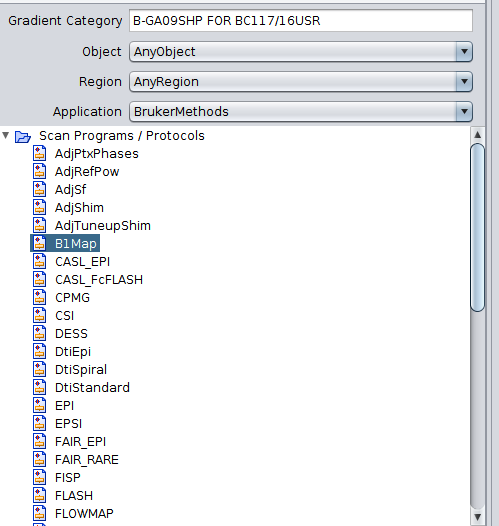The image size is (499, 526).
Task: Click the FLASH protocol file icon
Action: [39, 495]
